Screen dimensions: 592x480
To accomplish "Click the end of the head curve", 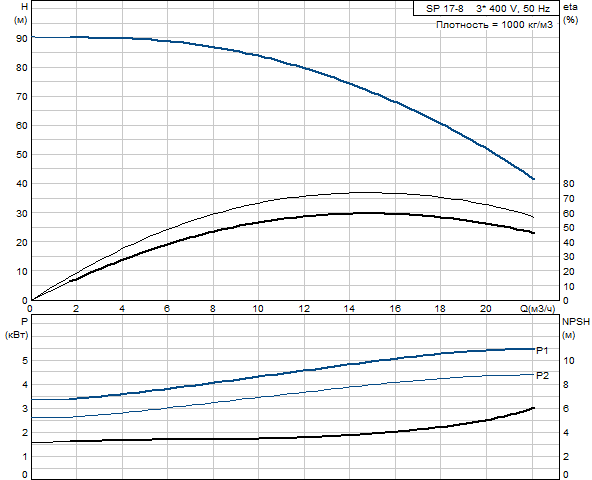I will coord(533,179).
